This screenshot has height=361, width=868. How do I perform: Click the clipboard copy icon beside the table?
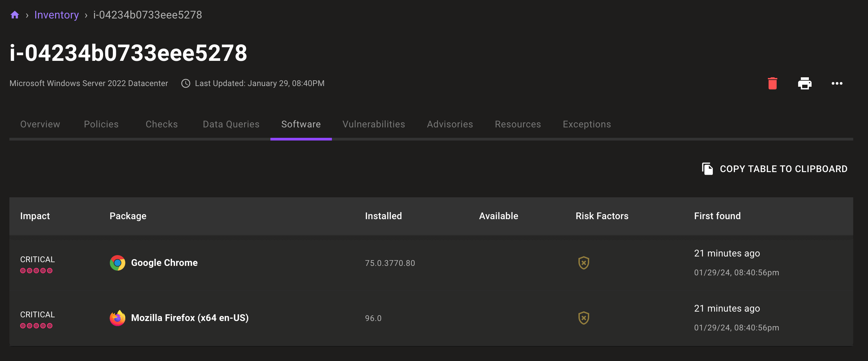[707, 169]
